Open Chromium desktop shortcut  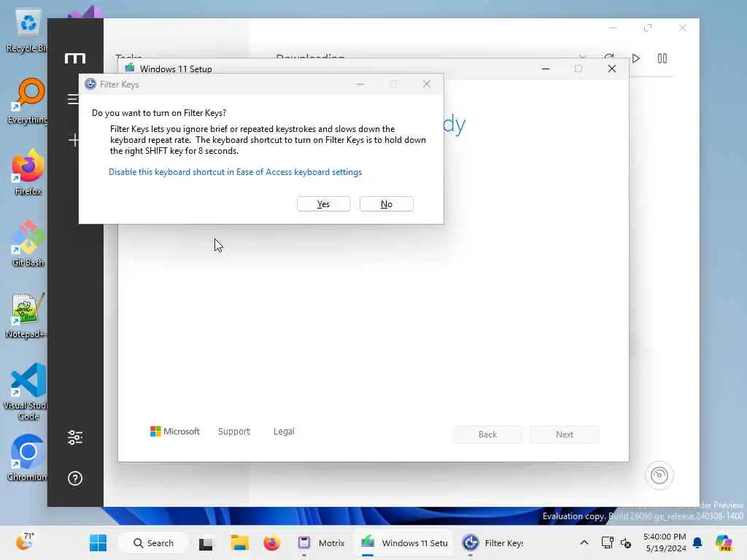point(28,458)
